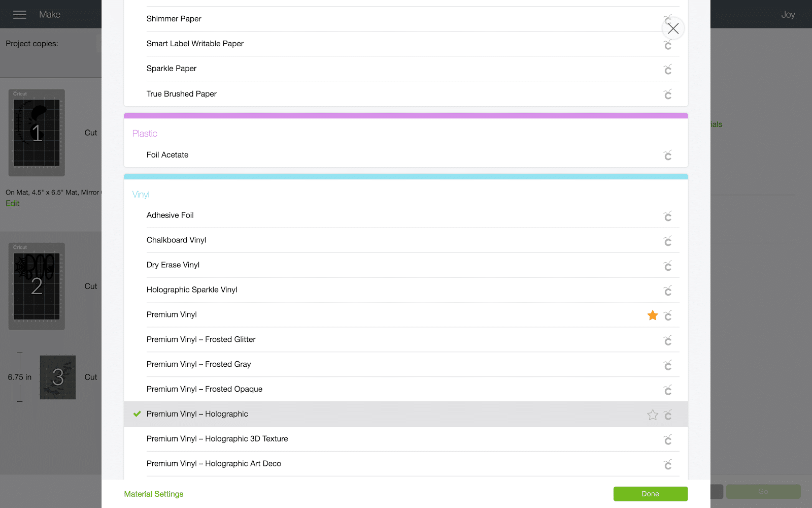Click Cricut icon beside Dry Erase Vinyl
The width and height of the screenshot is (812, 508).
pos(668,266)
